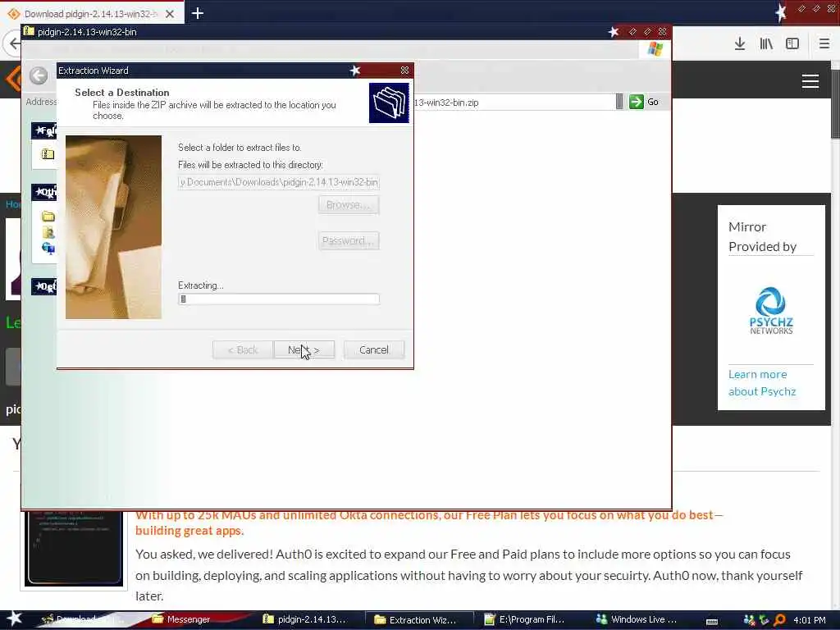Switch to Extraction Wiz taskbar item
840x630 pixels.
click(x=420, y=620)
